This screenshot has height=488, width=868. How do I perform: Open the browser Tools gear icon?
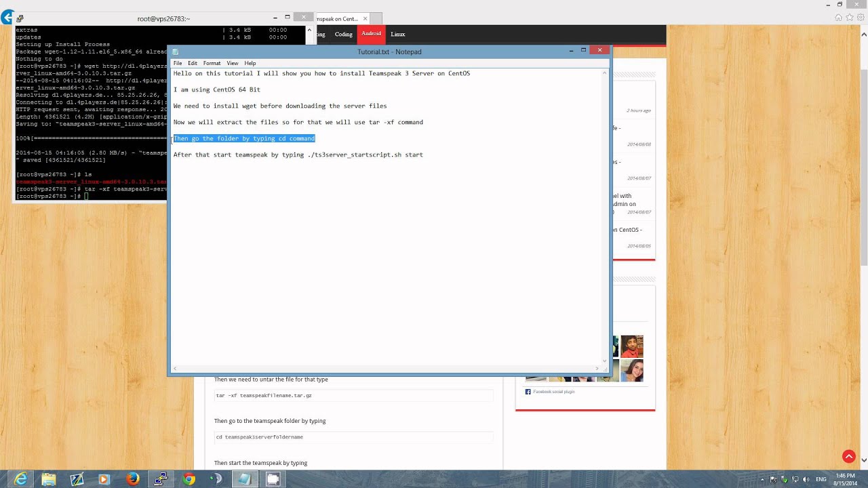tap(859, 18)
